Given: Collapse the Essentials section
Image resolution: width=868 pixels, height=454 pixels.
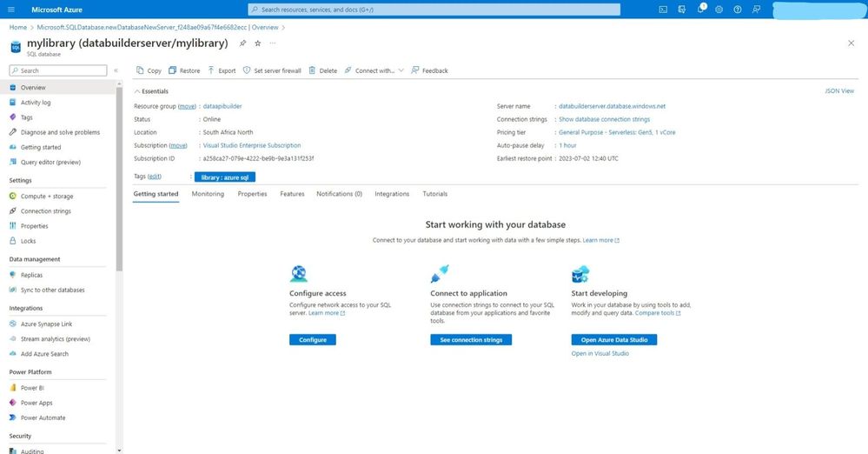Looking at the screenshot, I should (151, 91).
